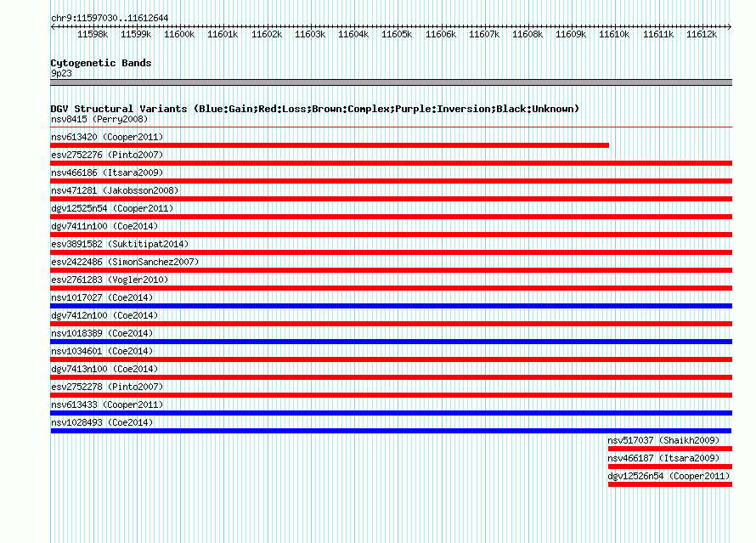
Task: Click the 11606k ruler position
Action: [441, 34]
